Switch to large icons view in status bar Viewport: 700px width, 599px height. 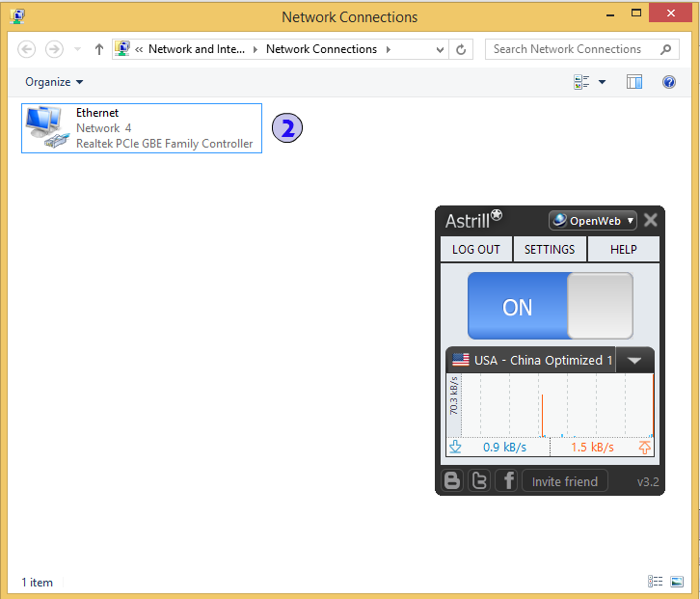click(x=676, y=582)
